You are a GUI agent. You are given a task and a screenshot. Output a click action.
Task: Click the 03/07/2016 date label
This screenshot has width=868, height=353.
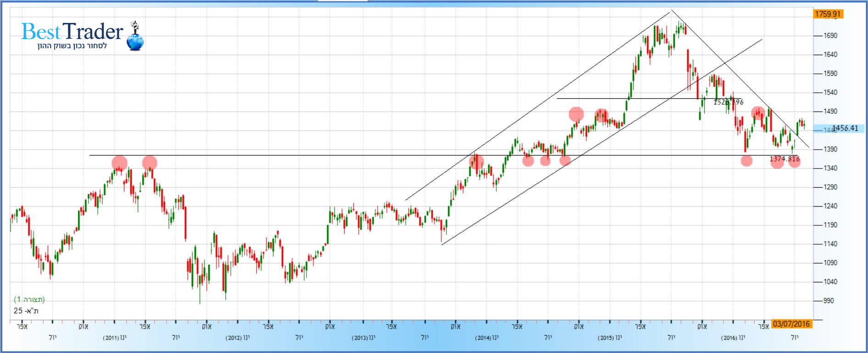coord(791,324)
